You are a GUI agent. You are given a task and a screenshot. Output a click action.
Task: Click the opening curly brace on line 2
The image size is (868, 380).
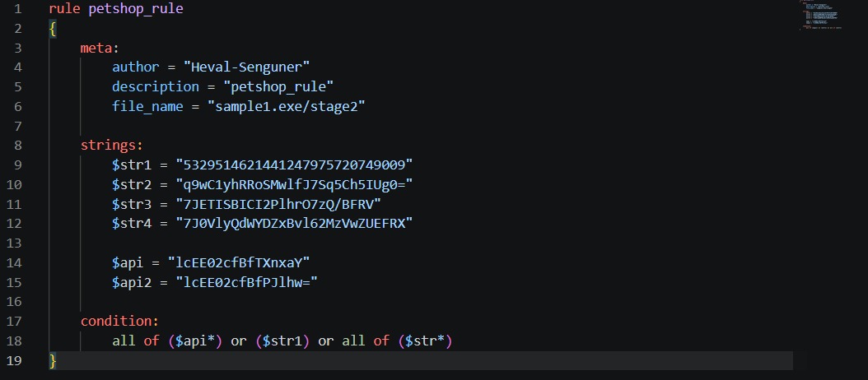pos(53,29)
